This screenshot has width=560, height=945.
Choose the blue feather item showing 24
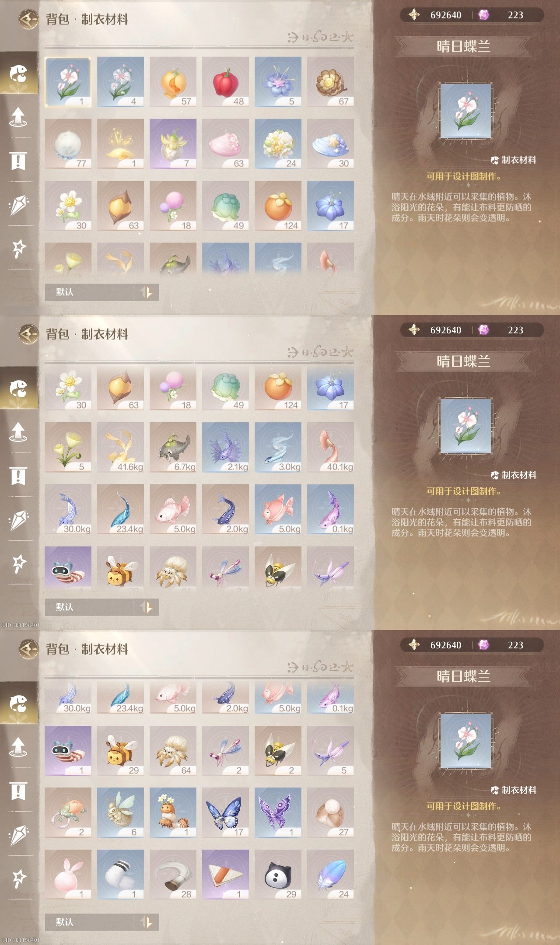pos(330,875)
